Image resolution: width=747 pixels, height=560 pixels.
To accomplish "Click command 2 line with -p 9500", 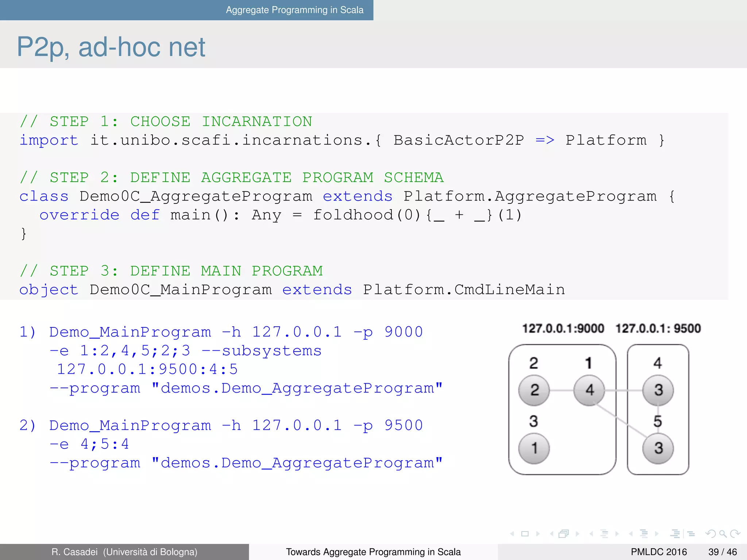I will 221,425.
